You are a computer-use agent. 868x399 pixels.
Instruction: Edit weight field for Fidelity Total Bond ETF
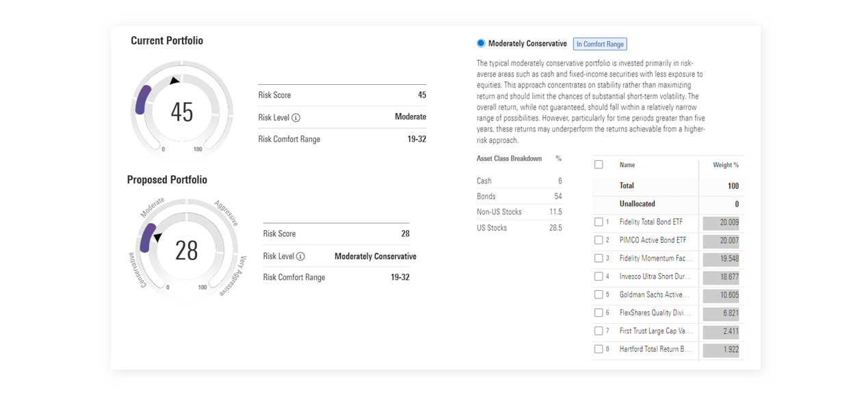pyautogui.click(x=721, y=222)
